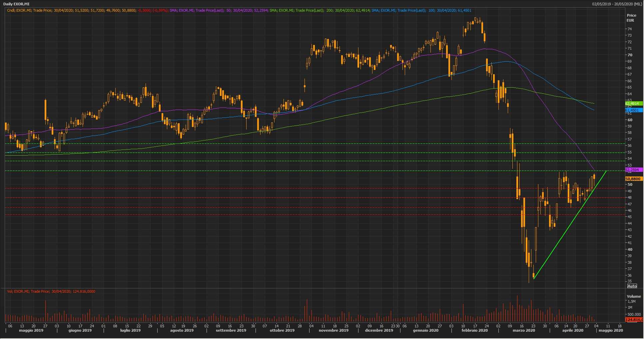Click the blue 61,4501 SMA 100 tag
The image size is (644, 339).
(633, 110)
